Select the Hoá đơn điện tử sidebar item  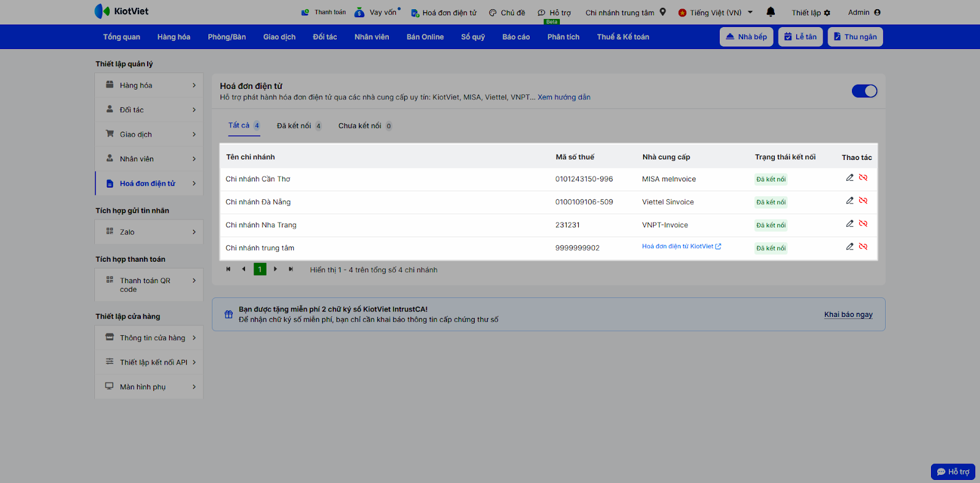coord(149,183)
